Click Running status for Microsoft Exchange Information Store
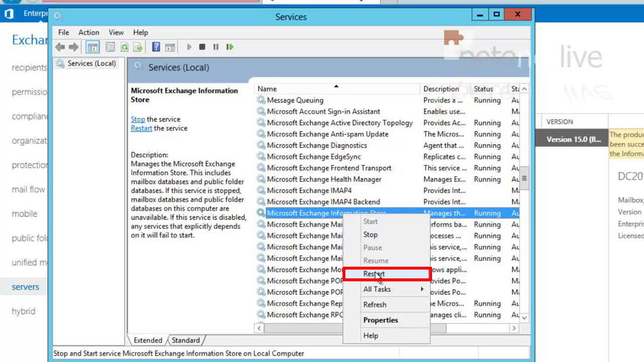644x362 pixels. tap(487, 213)
